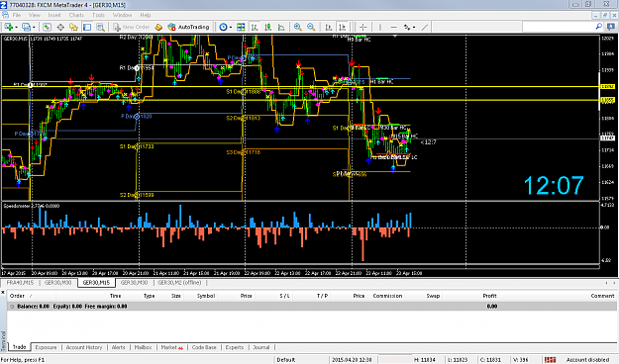Open the Market terminal tab
Screen dimensions: 619x364
[x=171, y=347]
